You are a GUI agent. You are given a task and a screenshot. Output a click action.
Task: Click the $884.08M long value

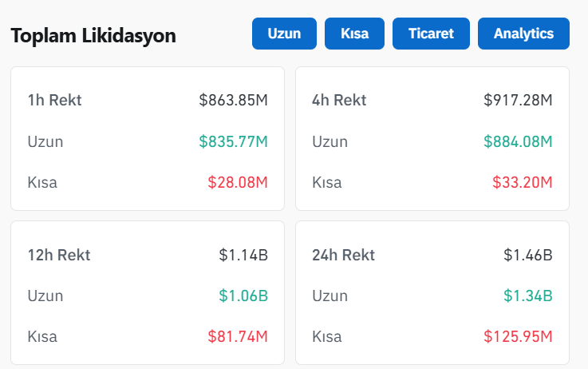(518, 141)
